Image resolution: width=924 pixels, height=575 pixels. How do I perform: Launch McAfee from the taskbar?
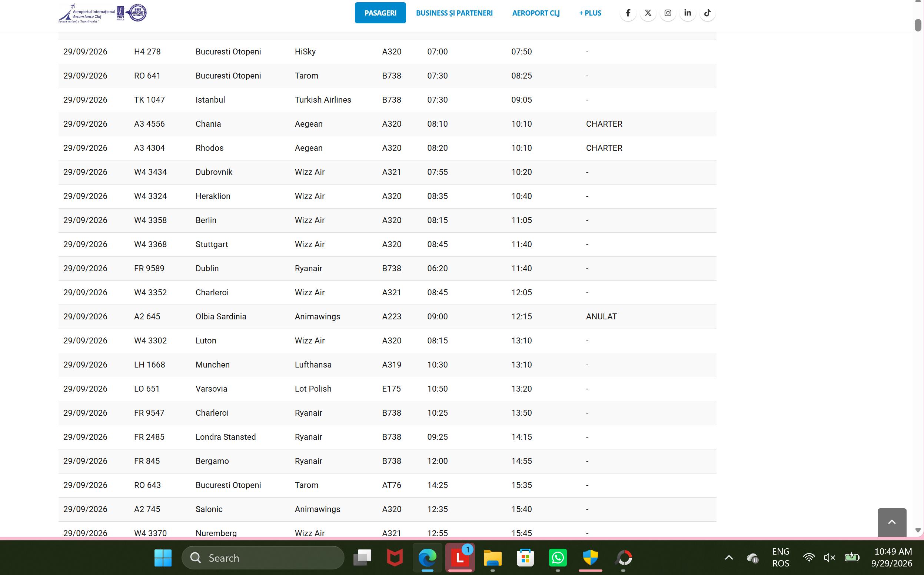(395, 558)
